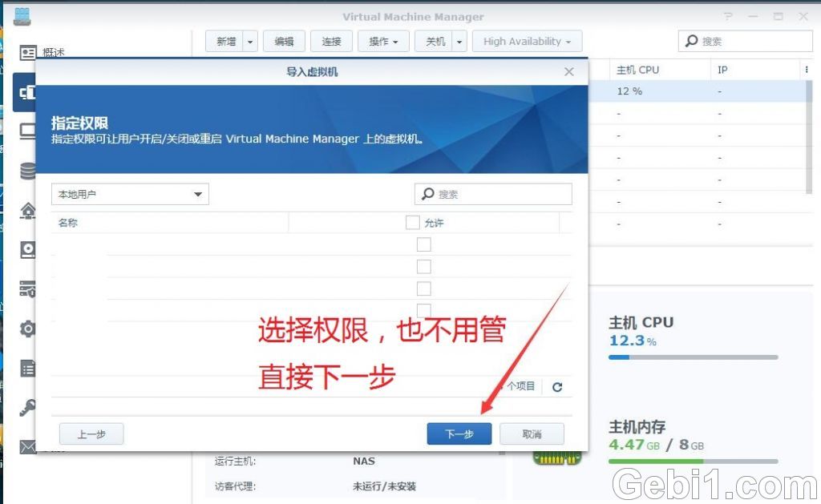Click the envelope icon at sidebar bottom
The height and width of the screenshot is (504, 821).
[28, 447]
